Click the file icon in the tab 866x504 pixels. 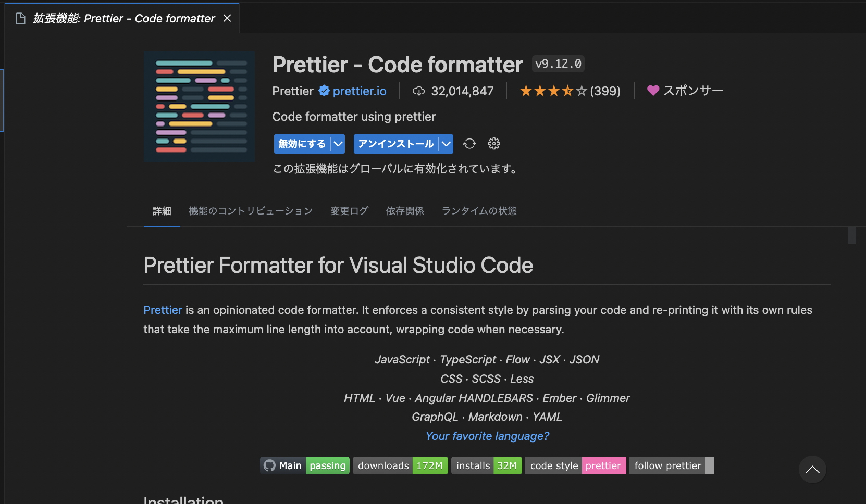pyautogui.click(x=21, y=19)
